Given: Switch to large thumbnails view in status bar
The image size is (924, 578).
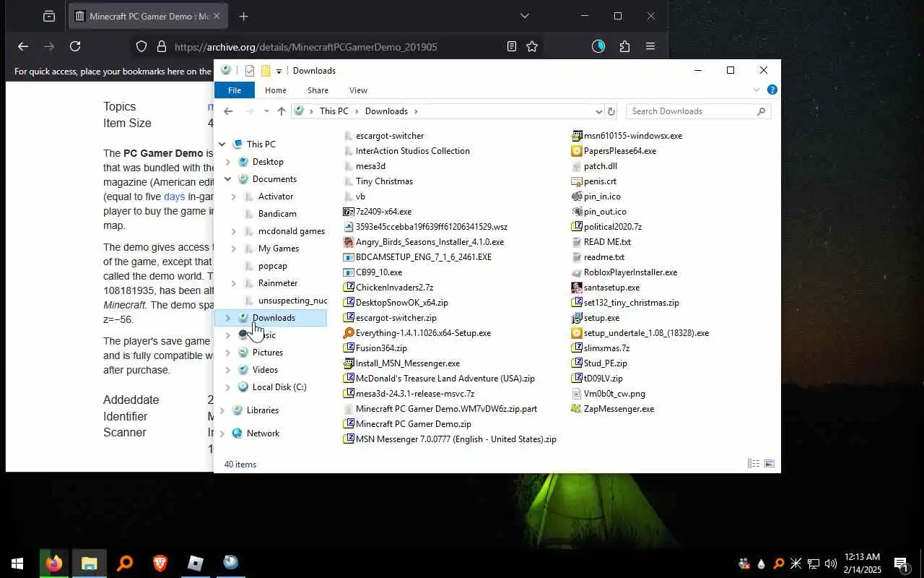Looking at the screenshot, I should [x=770, y=464].
